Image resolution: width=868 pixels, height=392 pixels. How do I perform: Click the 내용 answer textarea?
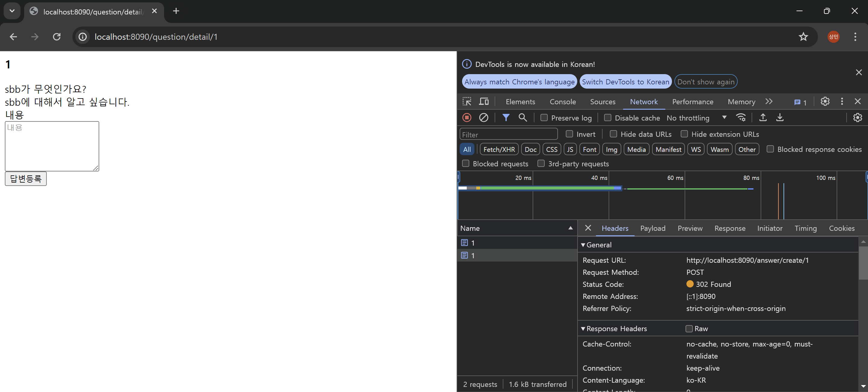pos(52,146)
